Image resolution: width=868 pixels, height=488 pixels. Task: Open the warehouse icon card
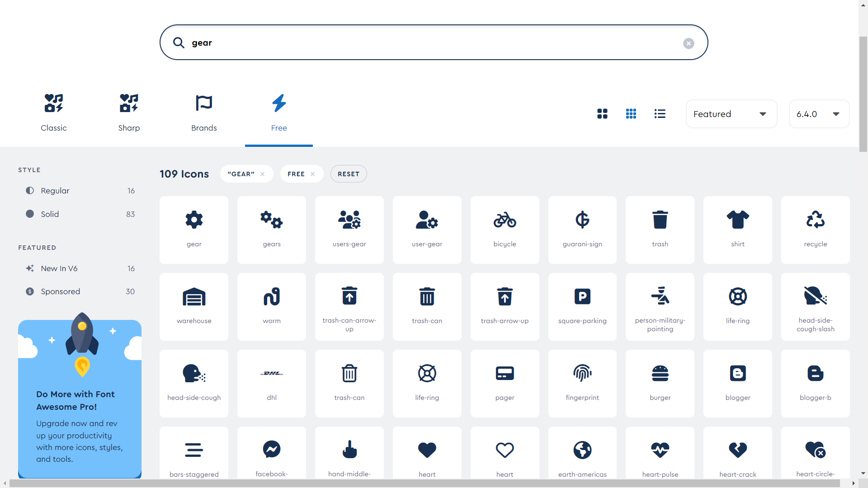(x=194, y=306)
